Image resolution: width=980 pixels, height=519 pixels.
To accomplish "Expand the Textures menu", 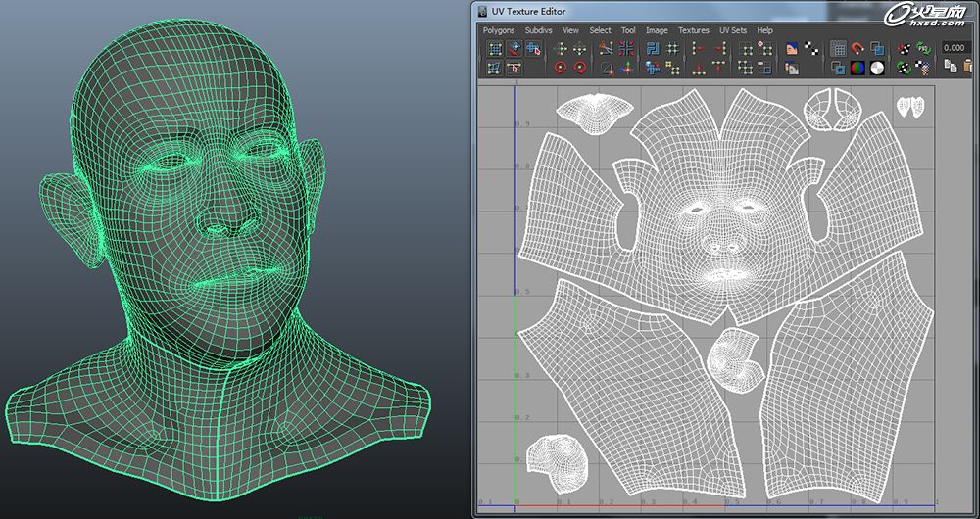I will (x=694, y=30).
